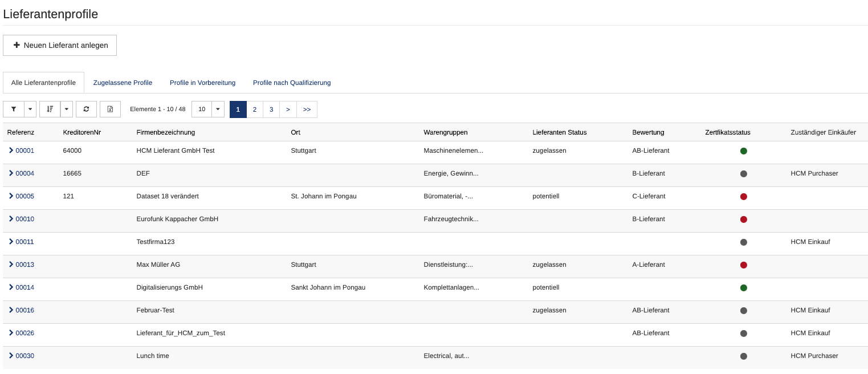Switch to Zugelassene Profile tab
The width and height of the screenshot is (868, 374).
[123, 83]
